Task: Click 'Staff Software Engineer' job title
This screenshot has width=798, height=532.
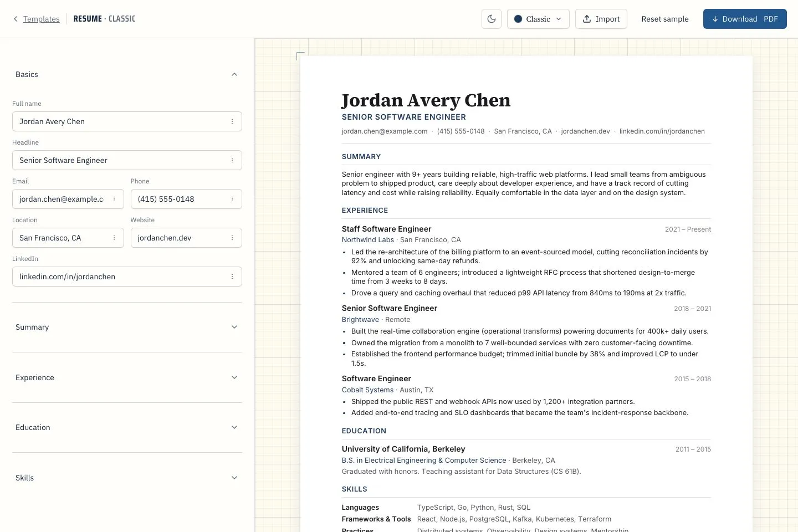Action: click(386, 229)
